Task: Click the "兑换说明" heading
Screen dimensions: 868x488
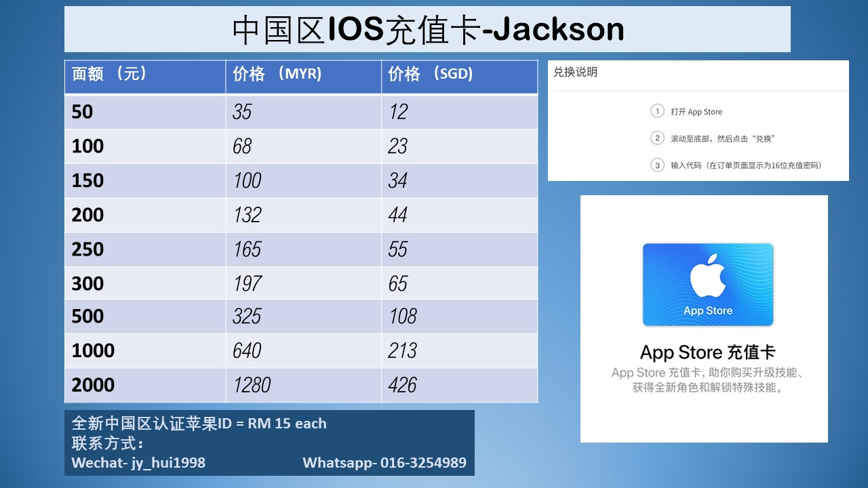Action: click(575, 72)
